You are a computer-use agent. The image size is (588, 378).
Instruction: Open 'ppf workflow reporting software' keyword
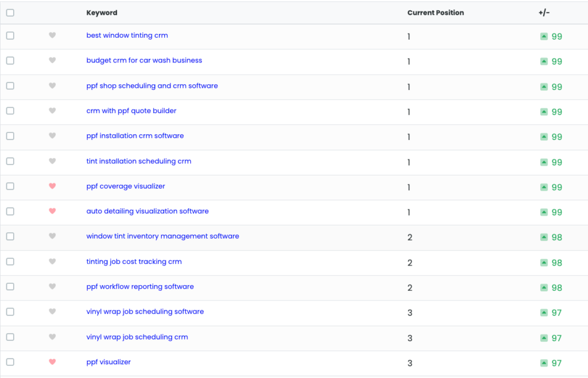tap(140, 287)
